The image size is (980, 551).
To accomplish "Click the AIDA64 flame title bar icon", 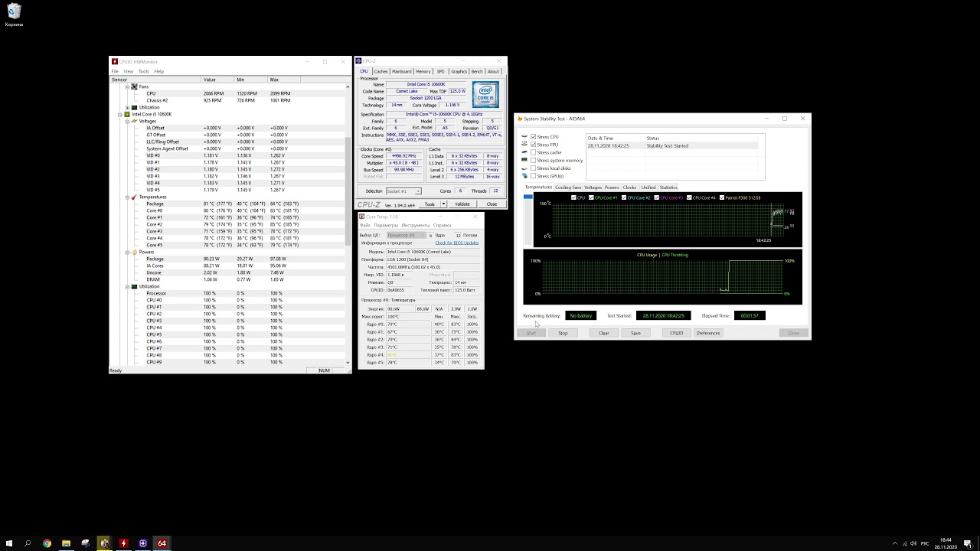I will point(521,119).
